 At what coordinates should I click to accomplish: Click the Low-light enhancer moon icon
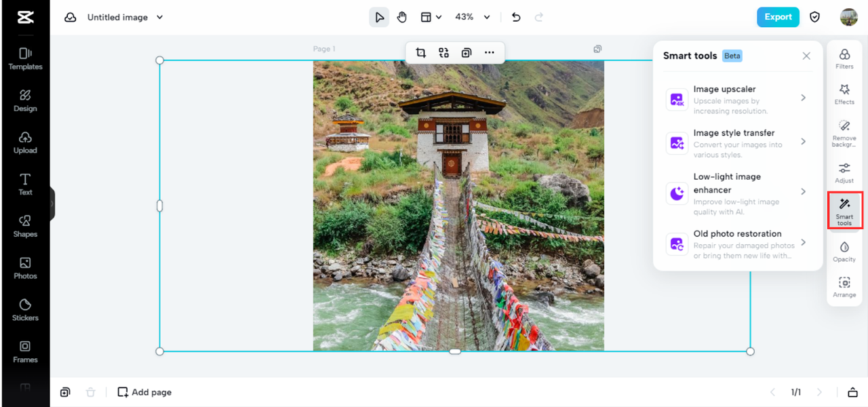pos(677,193)
